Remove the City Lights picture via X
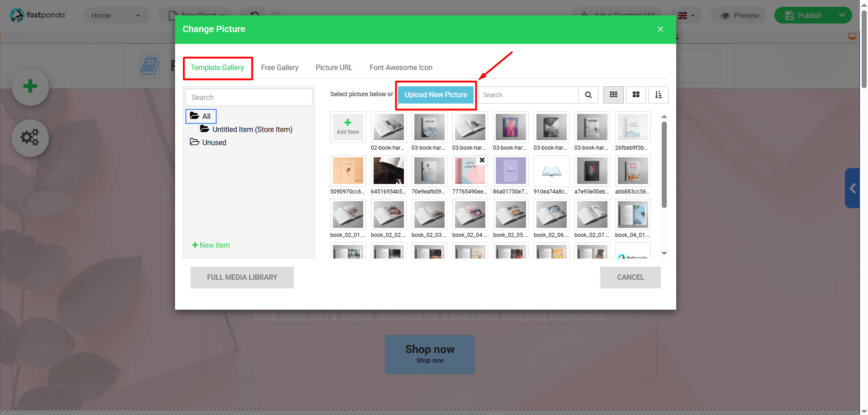Image resolution: width=868 pixels, height=415 pixels. click(x=482, y=160)
